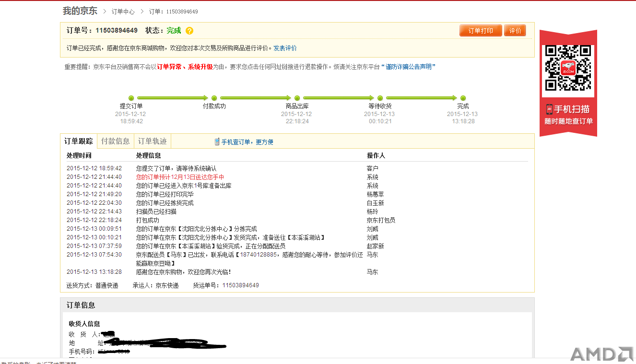Click the 收货人信息 heading
This screenshot has width=636, height=364.
84,324
